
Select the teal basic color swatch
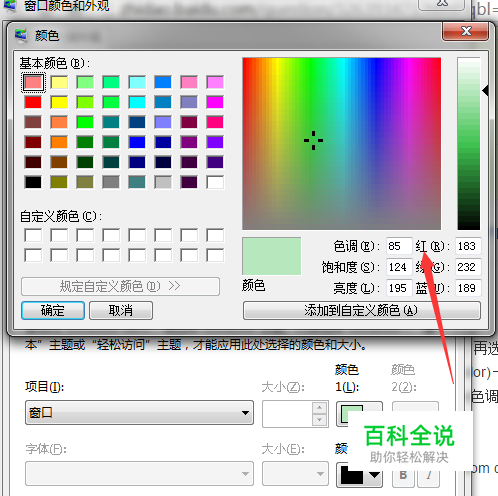pos(111,122)
